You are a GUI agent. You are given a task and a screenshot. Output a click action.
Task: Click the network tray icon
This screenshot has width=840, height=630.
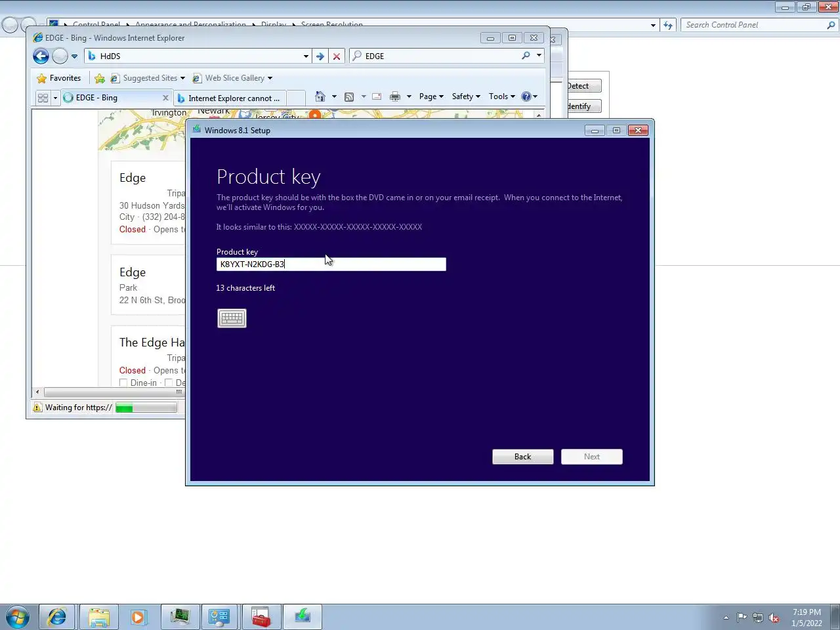758,618
